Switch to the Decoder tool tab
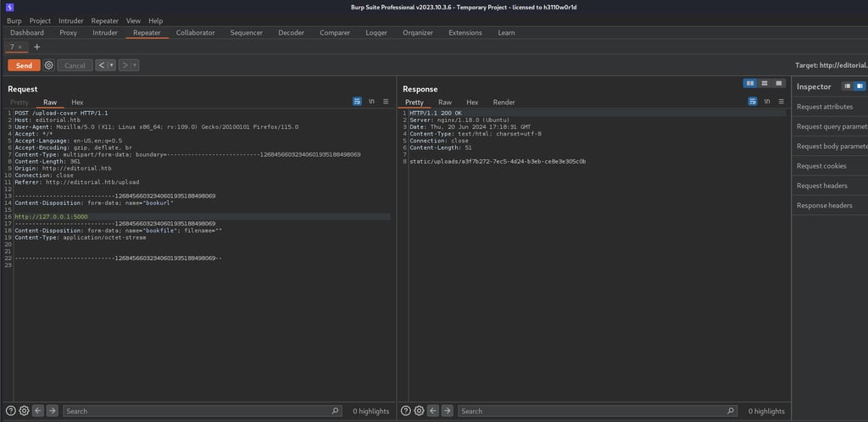Screen dimensions: 868x422 [x=291, y=33]
